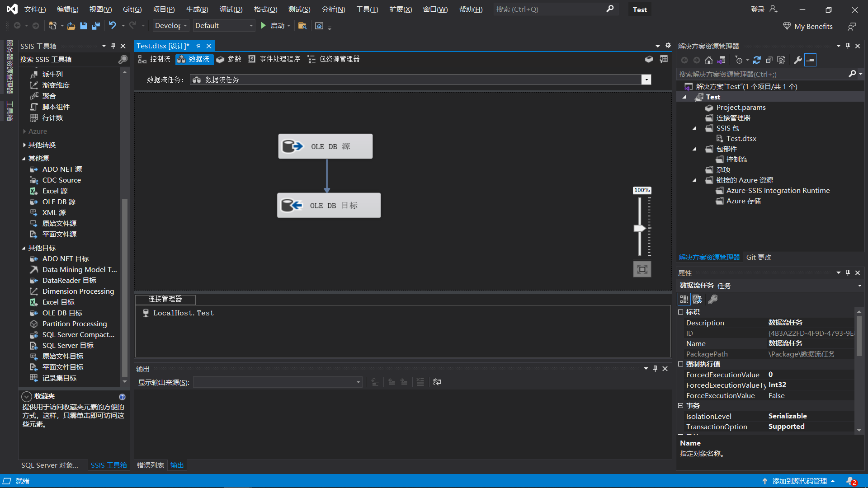Click the property pages wrench icon
The width and height of the screenshot is (868, 488).
pyautogui.click(x=713, y=299)
